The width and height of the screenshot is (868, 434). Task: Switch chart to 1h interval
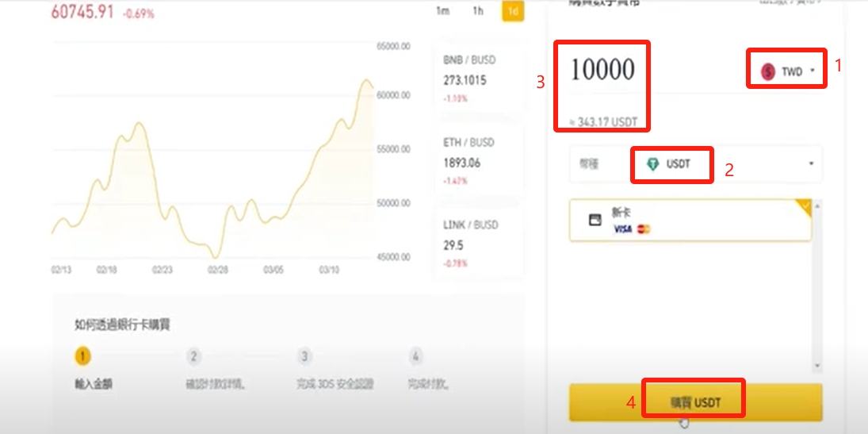point(478,11)
